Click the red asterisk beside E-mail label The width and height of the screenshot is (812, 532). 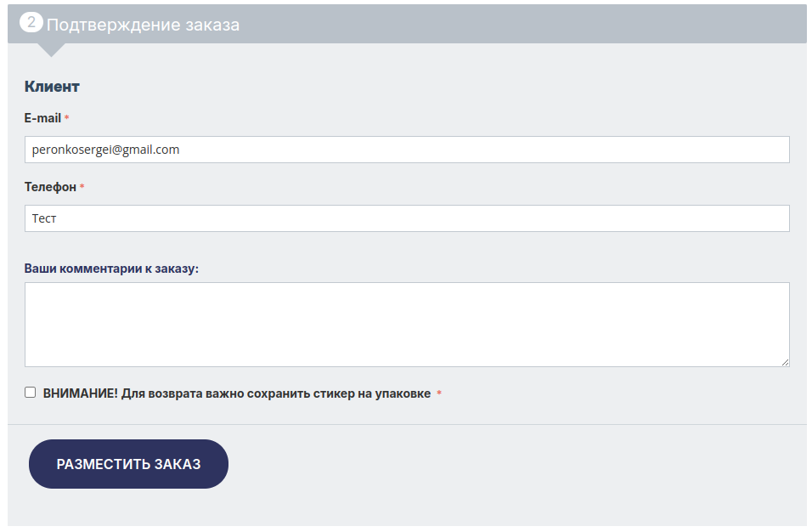(x=67, y=118)
